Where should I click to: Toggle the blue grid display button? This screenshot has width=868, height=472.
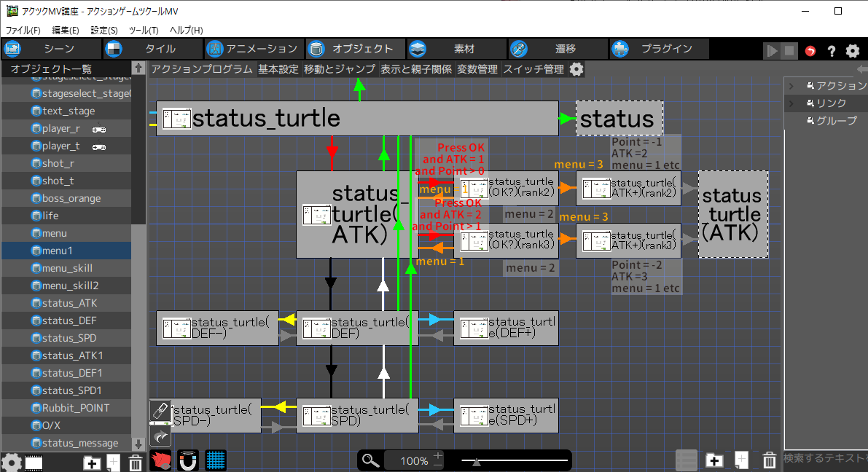215,460
